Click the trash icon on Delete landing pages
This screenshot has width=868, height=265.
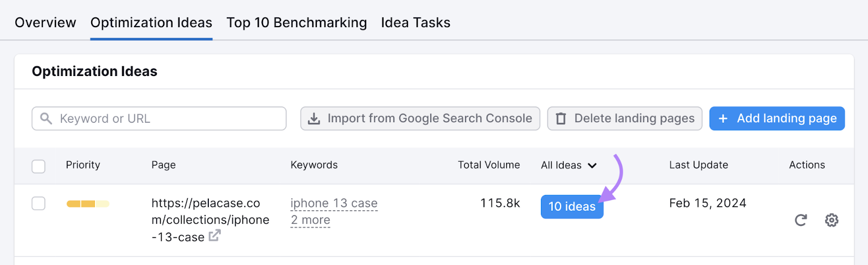click(x=561, y=119)
